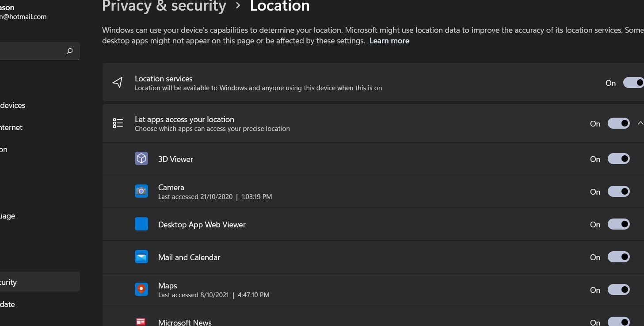
Task: Toggle Microsoft News location access
Action: tap(619, 322)
